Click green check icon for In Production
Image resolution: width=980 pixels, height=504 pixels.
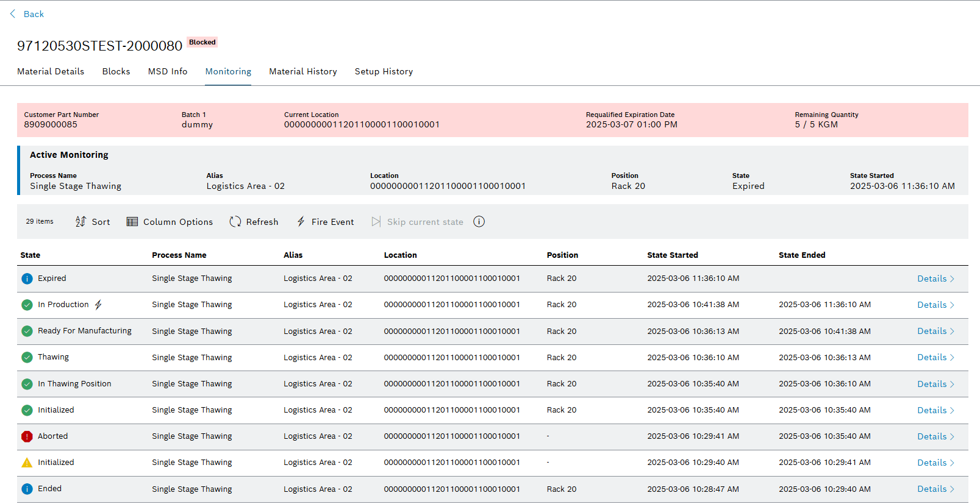27,305
